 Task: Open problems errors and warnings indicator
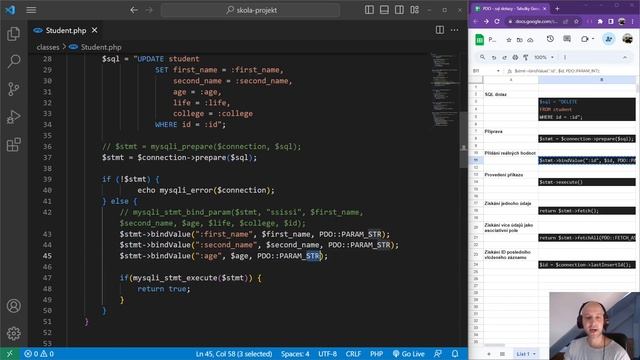pos(39,354)
